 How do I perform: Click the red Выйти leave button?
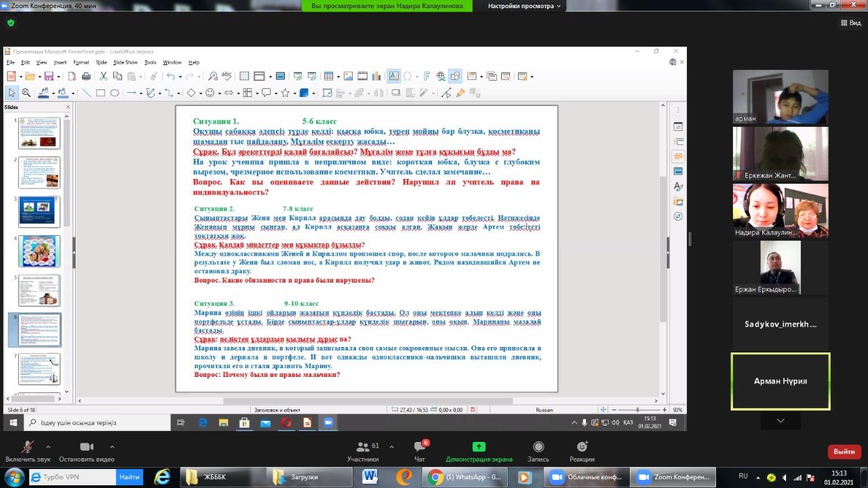click(x=844, y=451)
